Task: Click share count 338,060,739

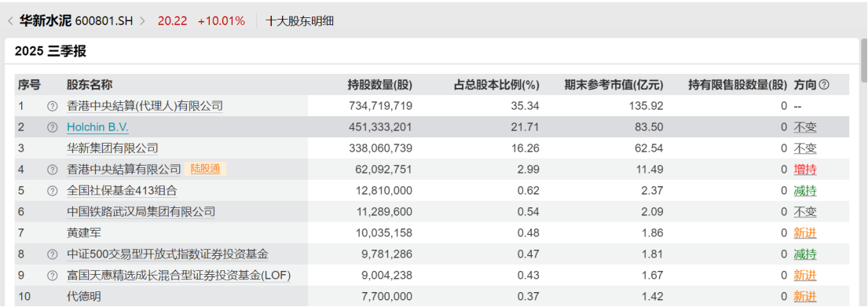Action: [380, 148]
